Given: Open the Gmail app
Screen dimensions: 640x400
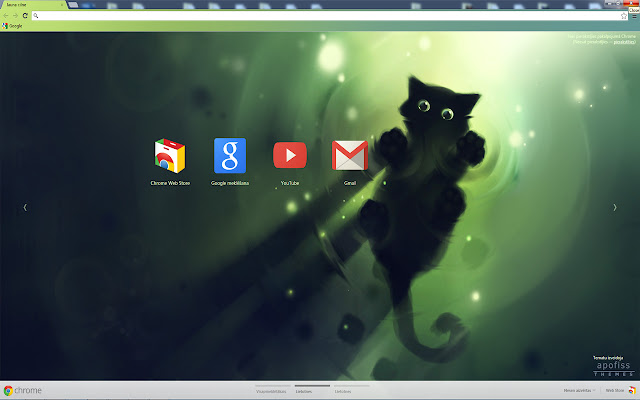Looking at the screenshot, I should 350,156.
